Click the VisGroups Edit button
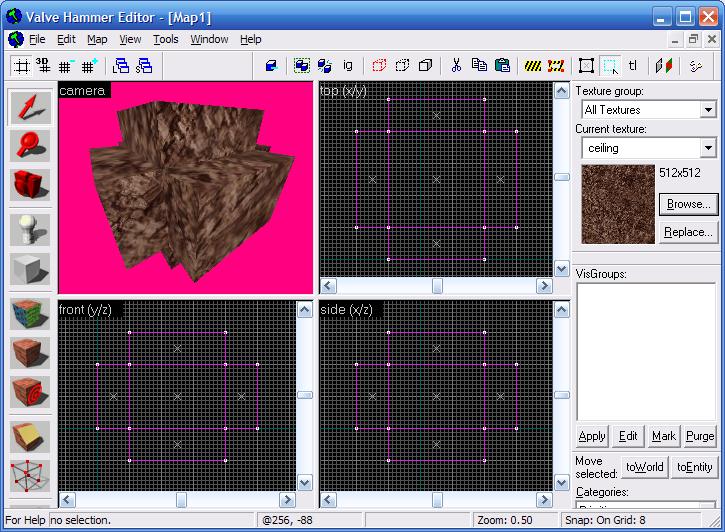725x532 pixels. [x=628, y=436]
